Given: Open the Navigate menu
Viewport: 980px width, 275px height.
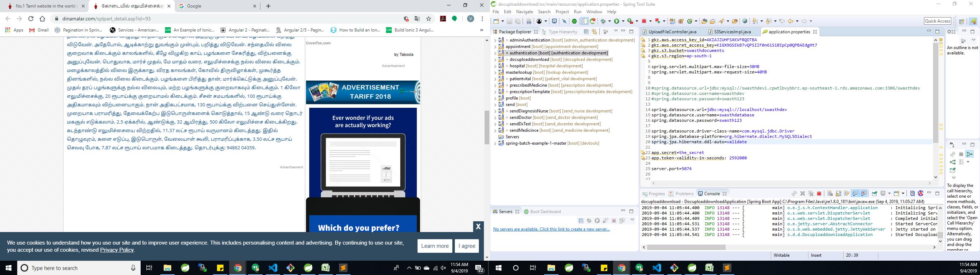Looking at the screenshot, I should tap(524, 12).
